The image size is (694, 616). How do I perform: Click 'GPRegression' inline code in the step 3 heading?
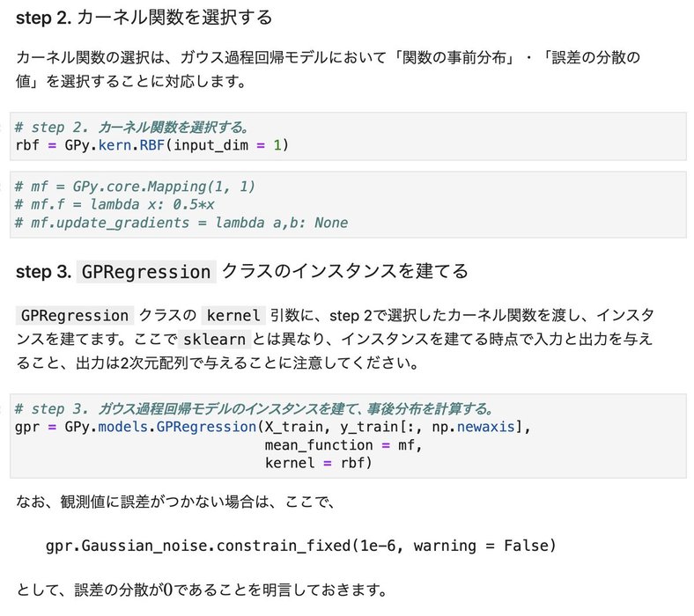146,271
